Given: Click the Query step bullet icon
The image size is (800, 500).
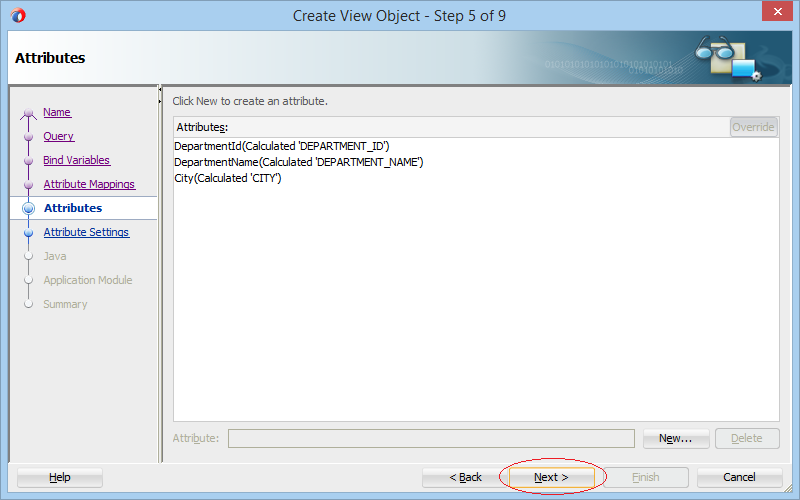Looking at the screenshot, I should [x=29, y=137].
